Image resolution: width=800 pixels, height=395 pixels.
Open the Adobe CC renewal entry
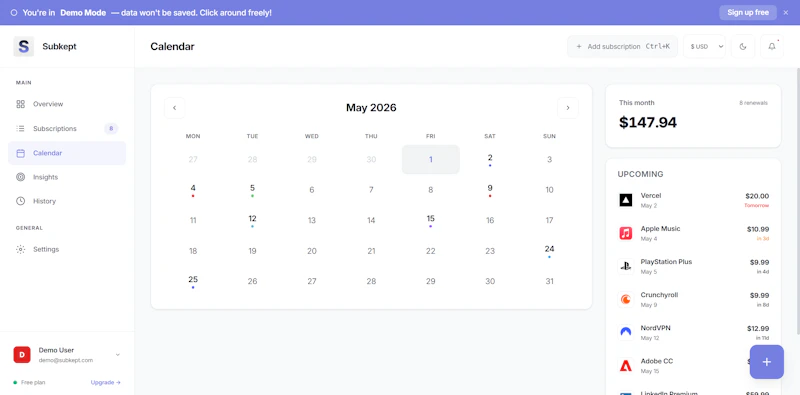point(693,365)
